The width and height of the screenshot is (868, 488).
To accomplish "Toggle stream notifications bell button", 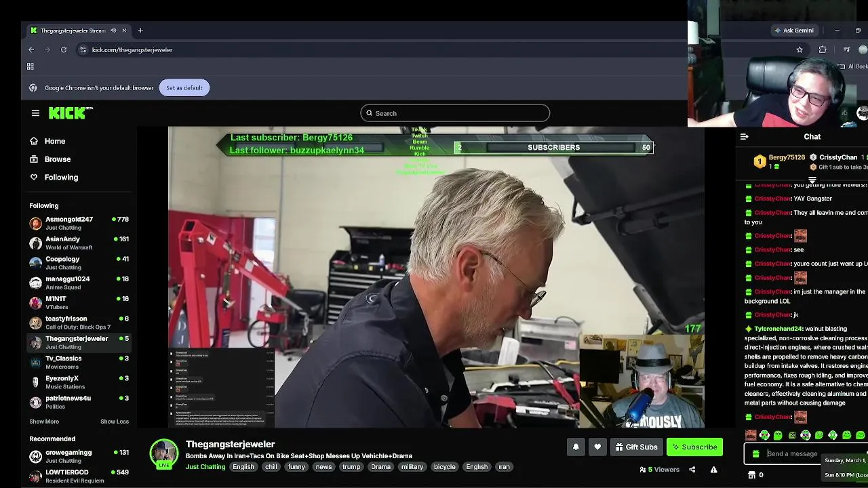I will pos(576,447).
